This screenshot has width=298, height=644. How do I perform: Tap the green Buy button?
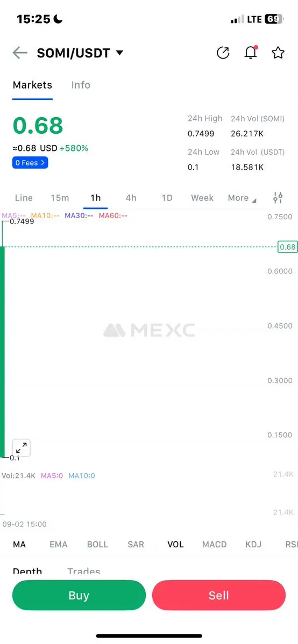[79, 595]
